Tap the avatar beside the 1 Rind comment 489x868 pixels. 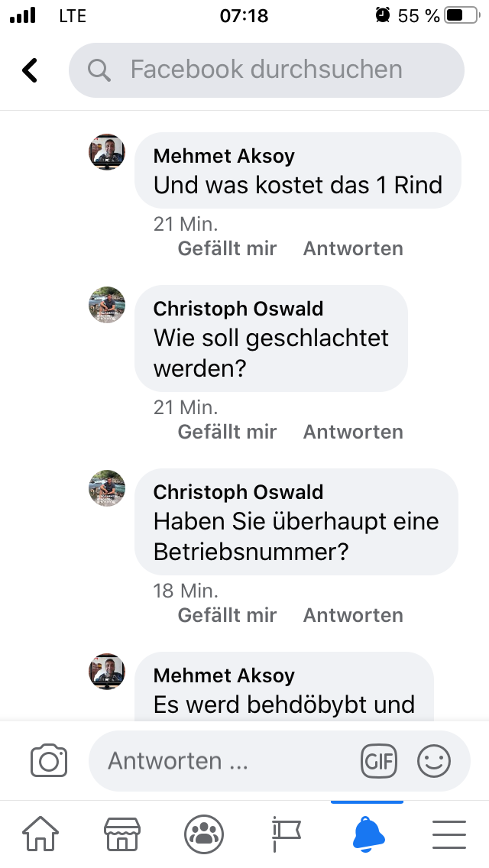tap(107, 152)
